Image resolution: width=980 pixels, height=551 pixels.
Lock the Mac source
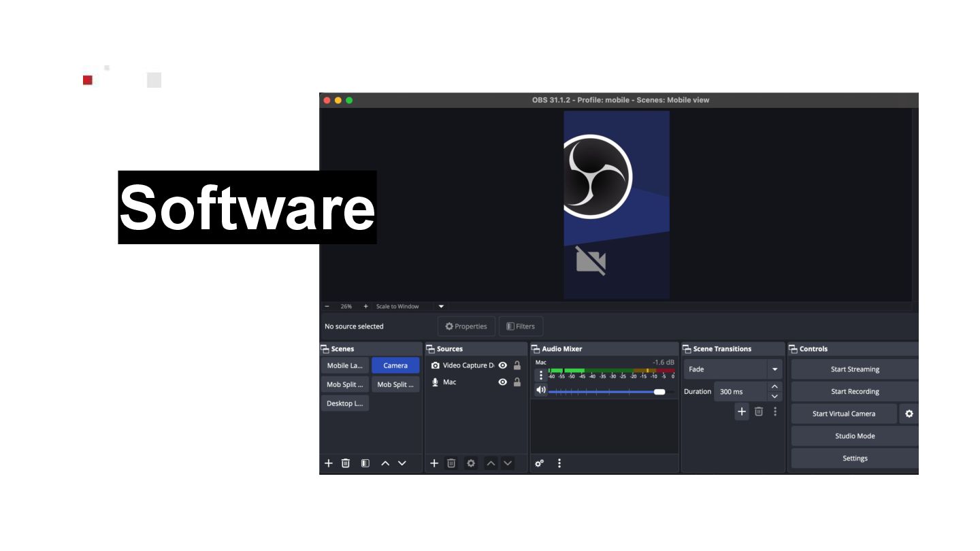[x=517, y=382]
